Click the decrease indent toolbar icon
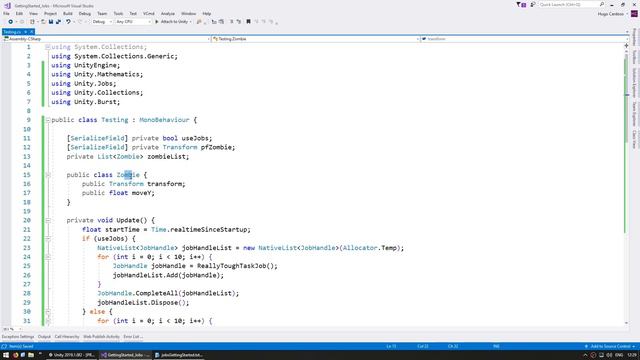The image size is (640, 360). point(214,22)
